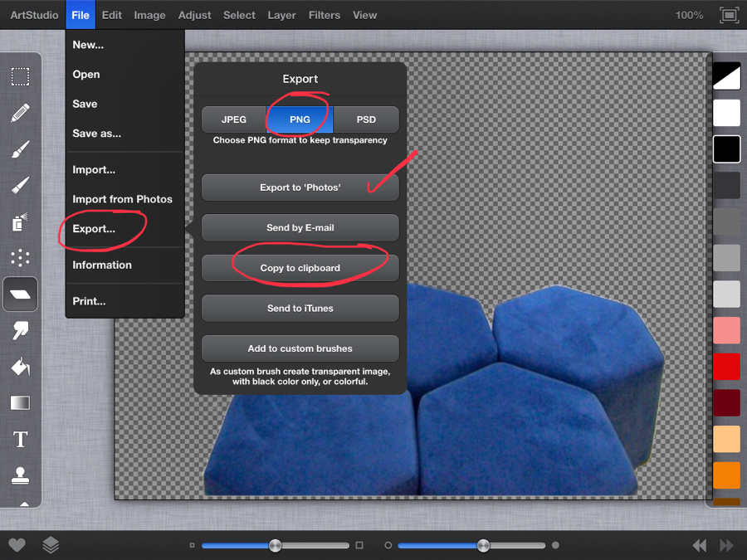
Task: Choose Print... from the File menu
Action: (x=124, y=301)
